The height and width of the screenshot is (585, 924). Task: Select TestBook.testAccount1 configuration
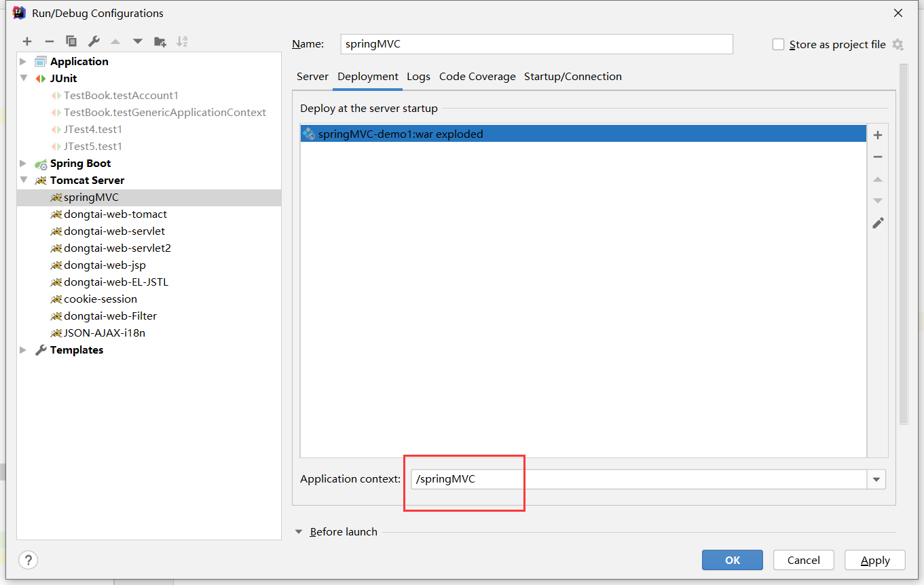[121, 96]
